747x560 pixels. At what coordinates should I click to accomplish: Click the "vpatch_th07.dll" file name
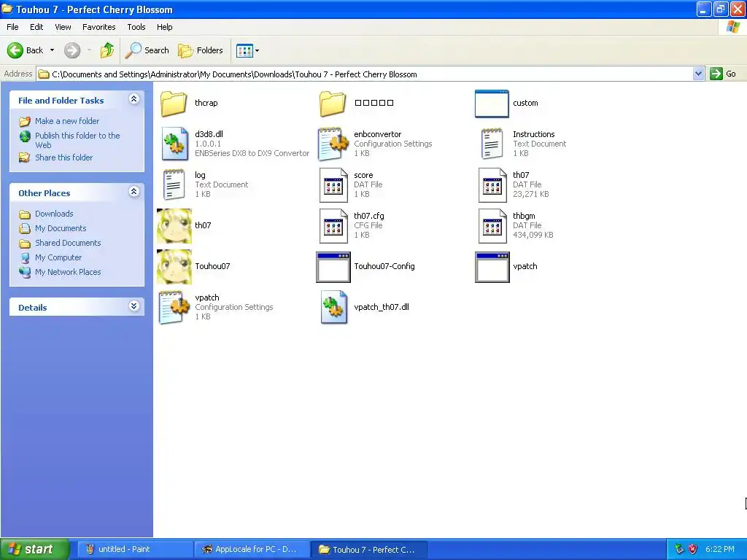pyautogui.click(x=382, y=307)
